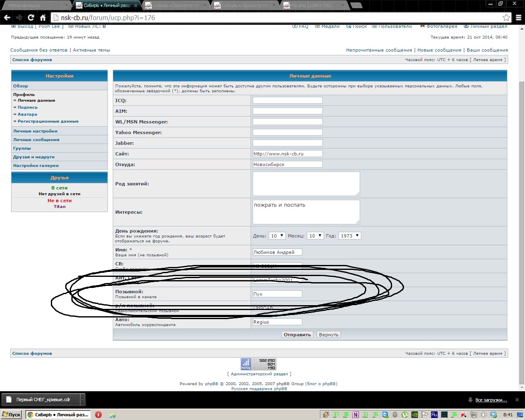Screen dimensions: 525x420
Task: Click the browser reload icon
Action: [x=31, y=18]
